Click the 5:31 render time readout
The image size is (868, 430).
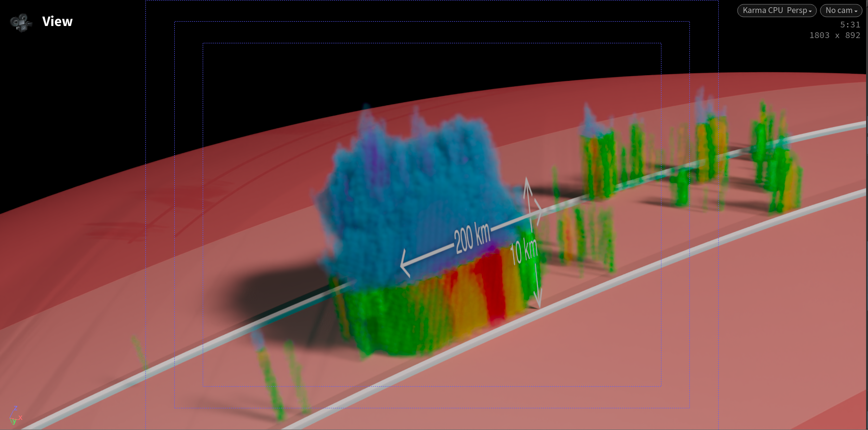pyautogui.click(x=850, y=25)
